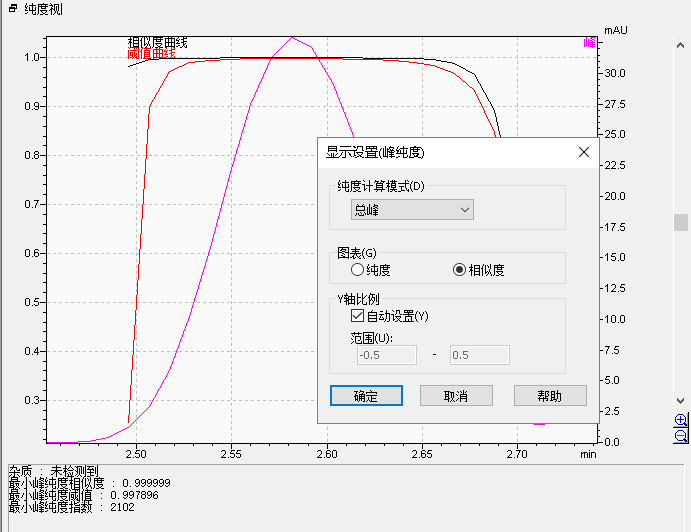Click the 2.60 time axis label
Screen dimensions: 691x532
(x=327, y=454)
